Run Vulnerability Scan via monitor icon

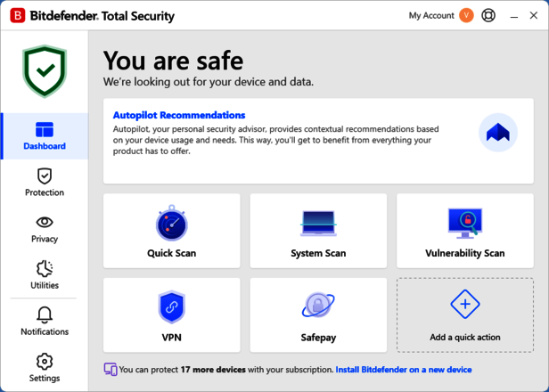[x=464, y=224]
